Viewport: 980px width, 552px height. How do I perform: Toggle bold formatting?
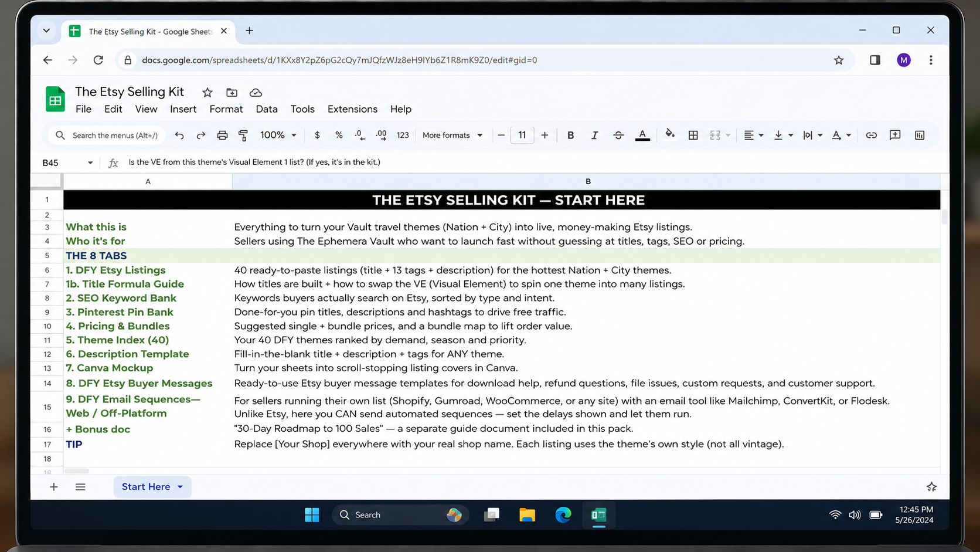pyautogui.click(x=570, y=136)
